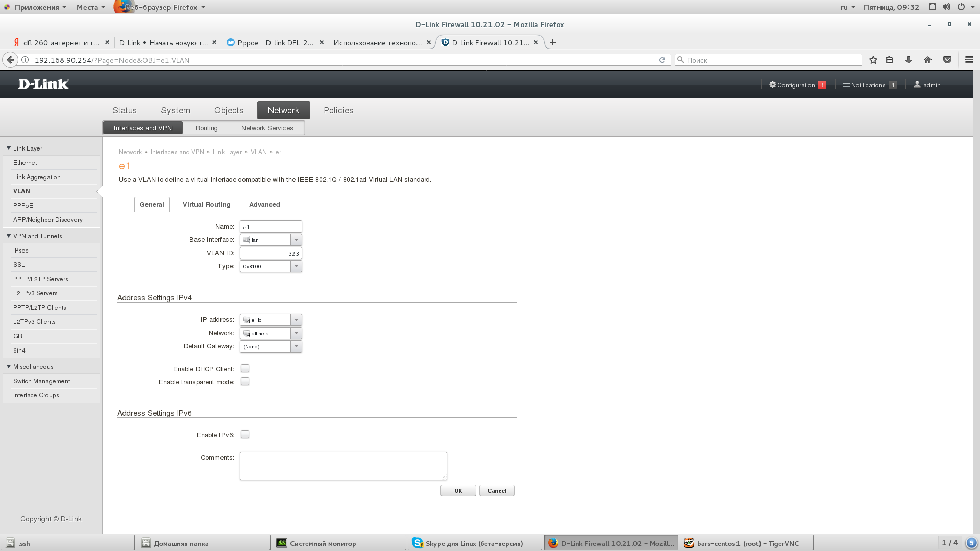The image size is (980, 551).
Task: Expand the Default Gateway dropdown
Action: pos(296,346)
